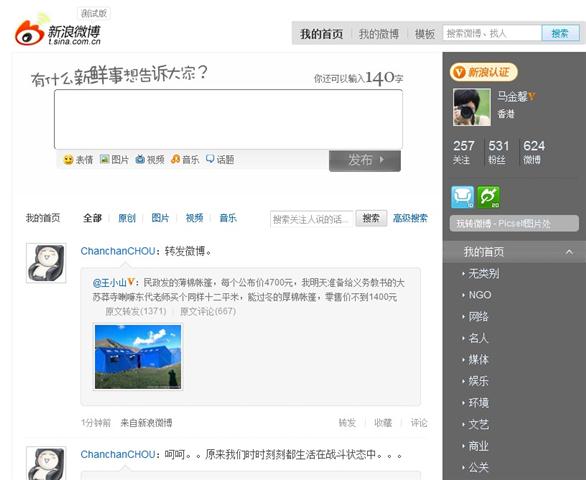This screenshot has width=586, height=480.
Task: Click the V badge next to @王小山
Action: tap(131, 282)
